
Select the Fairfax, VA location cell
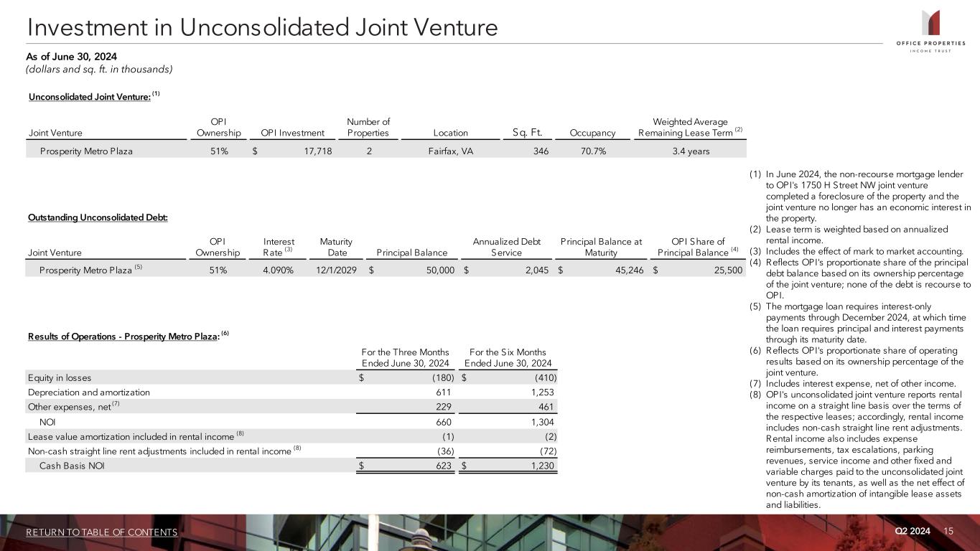[446, 151]
